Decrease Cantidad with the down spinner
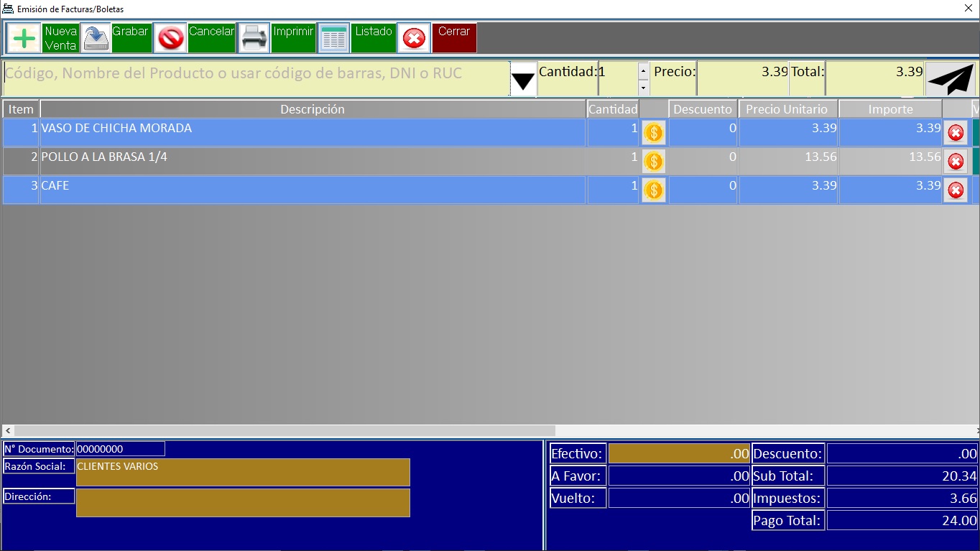Screen dimensions: 980x551 coord(643,88)
